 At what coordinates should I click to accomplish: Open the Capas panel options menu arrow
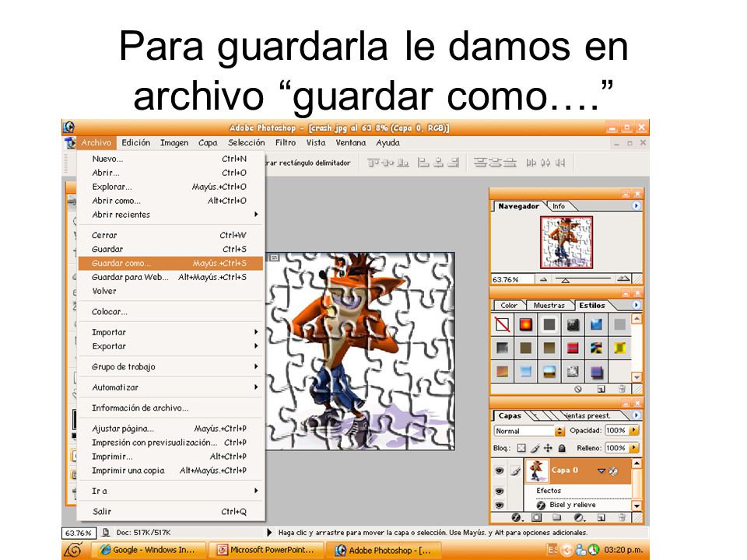pos(637,415)
